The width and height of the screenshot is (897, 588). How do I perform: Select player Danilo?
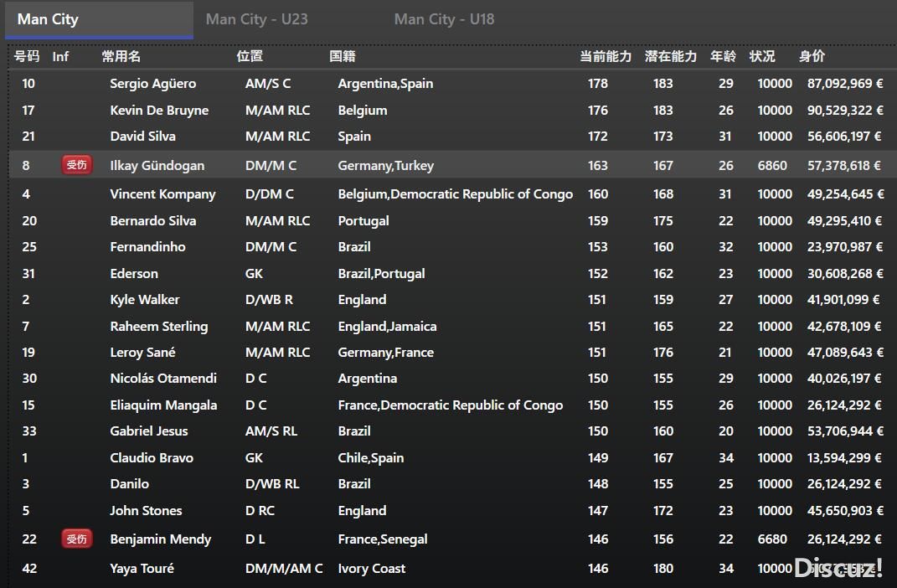[x=129, y=484]
